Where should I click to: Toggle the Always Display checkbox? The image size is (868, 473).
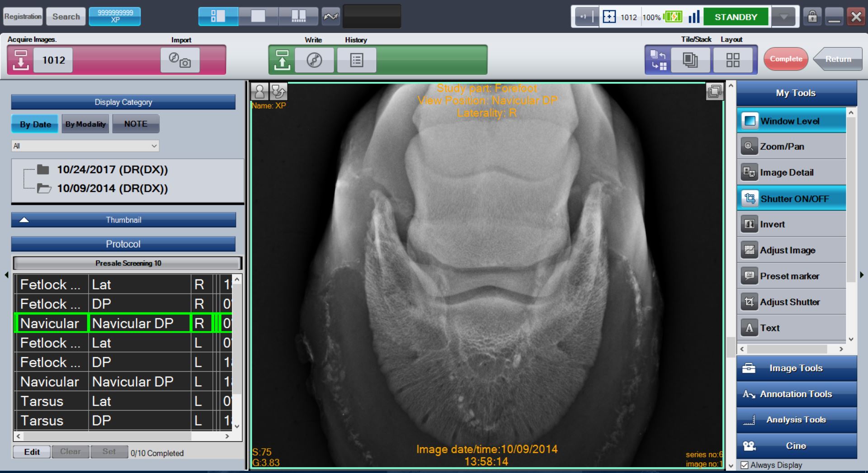tap(745, 465)
